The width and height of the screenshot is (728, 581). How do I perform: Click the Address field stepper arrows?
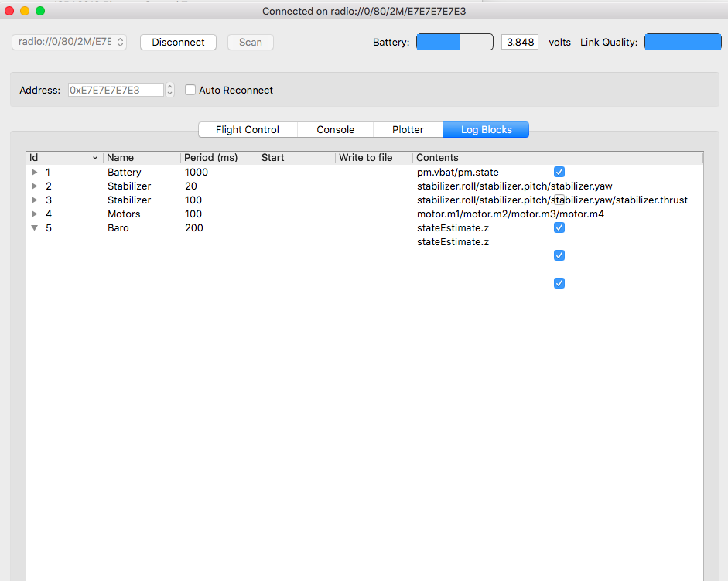coord(170,91)
